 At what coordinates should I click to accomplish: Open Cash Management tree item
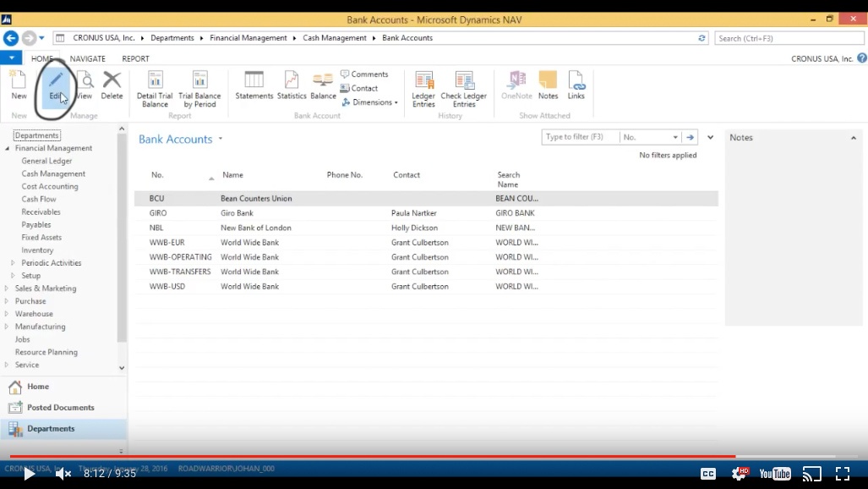pos(53,173)
